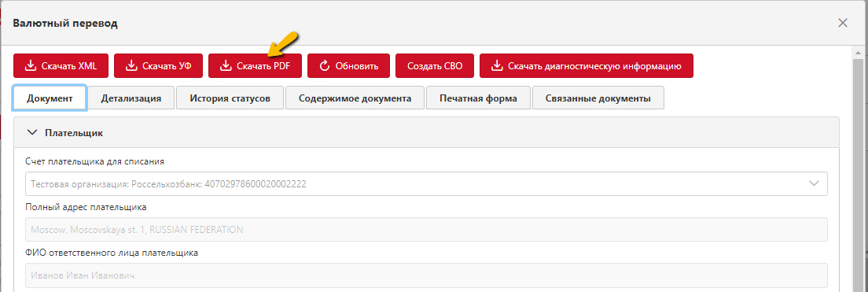Click Создать СВО button
Screen dimensions: 868x292
click(x=435, y=66)
